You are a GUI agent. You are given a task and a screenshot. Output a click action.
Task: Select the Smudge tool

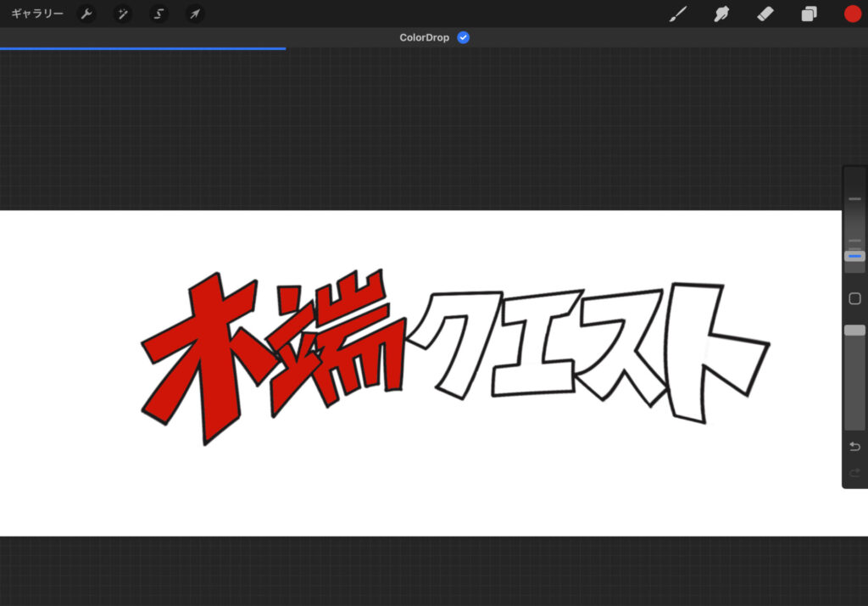coord(721,14)
